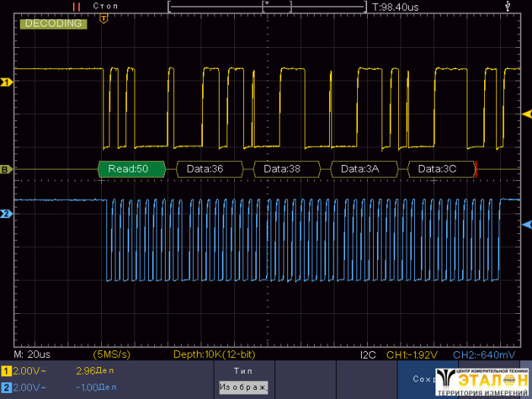
Task: Click the waveform memory position bar
Action: pyautogui.click(x=268, y=6)
